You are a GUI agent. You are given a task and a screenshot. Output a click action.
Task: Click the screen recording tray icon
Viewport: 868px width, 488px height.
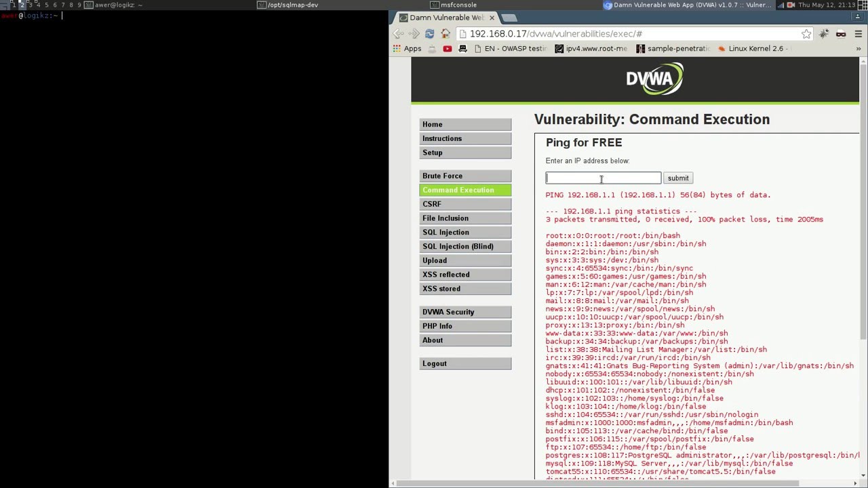(x=791, y=5)
